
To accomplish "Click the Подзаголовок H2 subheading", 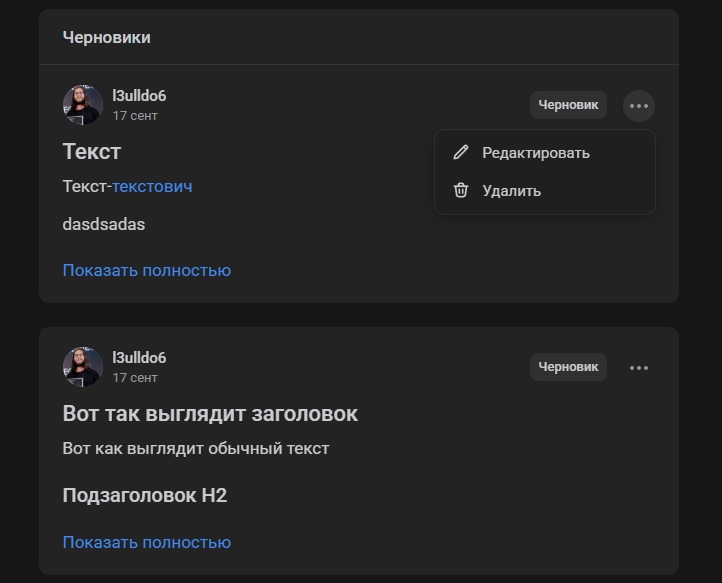I will coord(145,495).
